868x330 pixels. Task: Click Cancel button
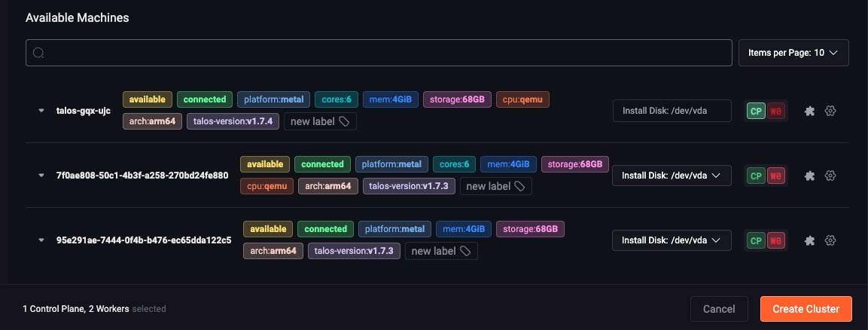coord(719,309)
